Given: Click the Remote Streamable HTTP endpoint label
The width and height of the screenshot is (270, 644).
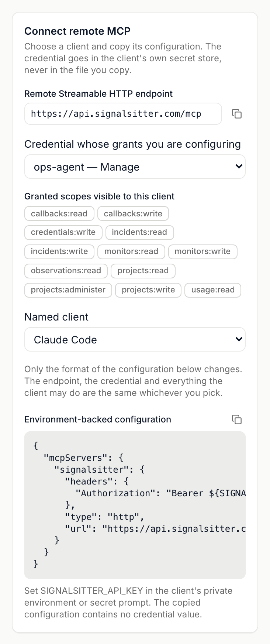Looking at the screenshot, I should click(98, 94).
